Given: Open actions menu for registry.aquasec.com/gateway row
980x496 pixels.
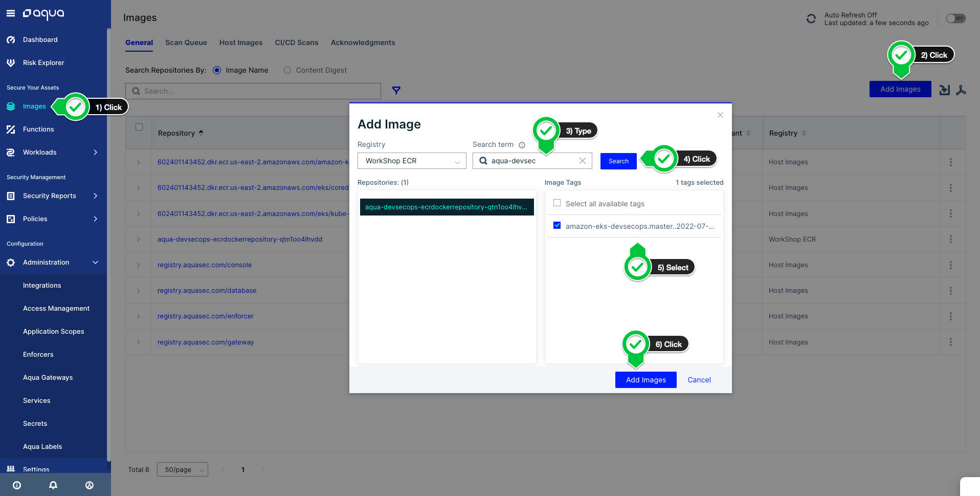Looking at the screenshot, I should pos(951,342).
